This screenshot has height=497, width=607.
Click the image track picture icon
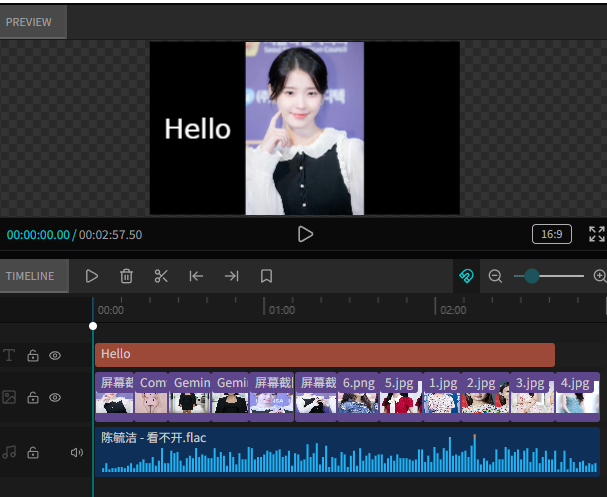click(x=9, y=397)
